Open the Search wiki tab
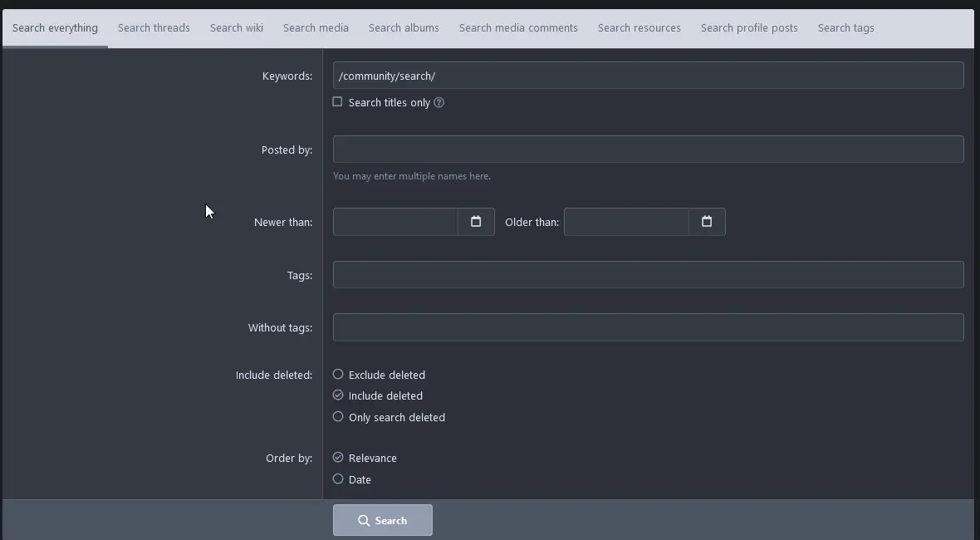The image size is (980, 540). 236,28
